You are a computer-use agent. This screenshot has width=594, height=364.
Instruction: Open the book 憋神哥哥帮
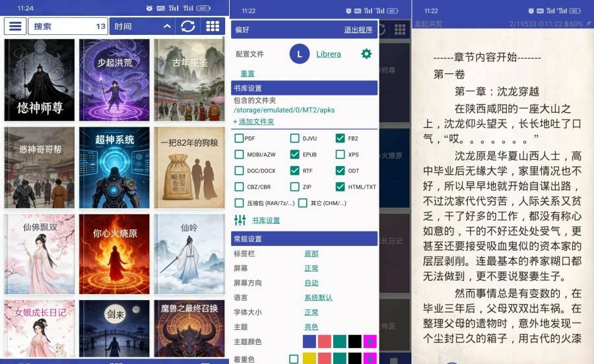tap(40, 167)
